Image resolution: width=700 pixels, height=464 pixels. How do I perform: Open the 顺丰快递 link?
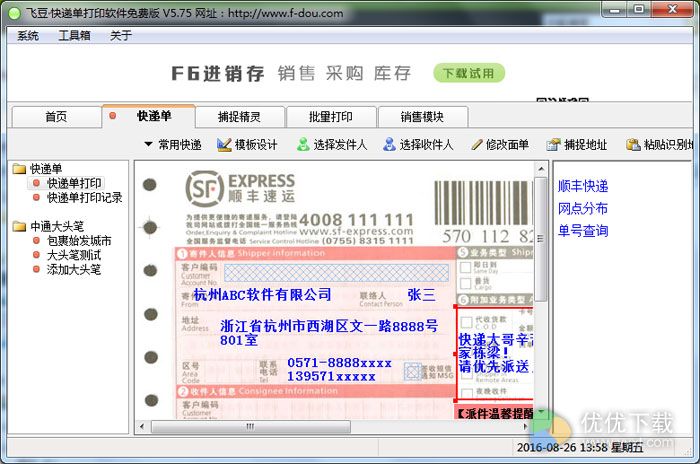click(x=583, y=186)
